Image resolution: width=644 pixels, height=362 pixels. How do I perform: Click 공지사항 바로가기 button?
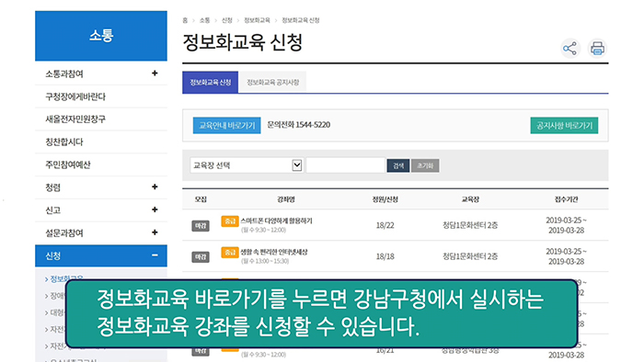[x=564, y=126]
